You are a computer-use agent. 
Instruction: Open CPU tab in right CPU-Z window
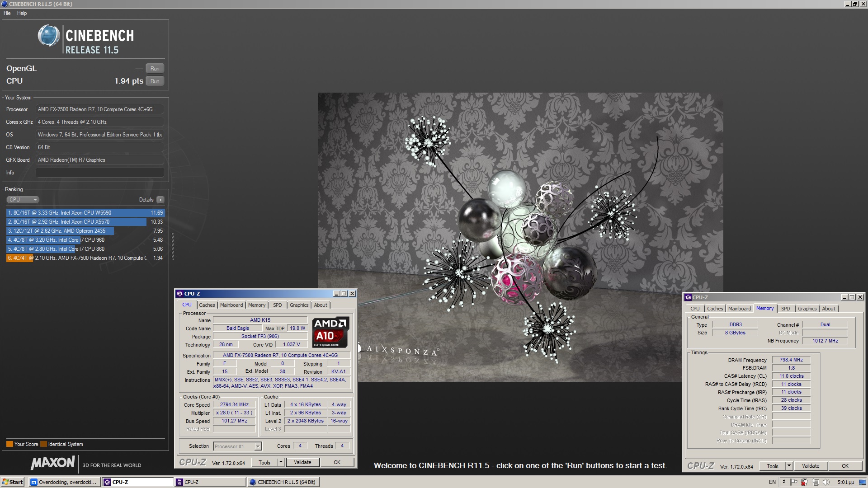(695, 309)
